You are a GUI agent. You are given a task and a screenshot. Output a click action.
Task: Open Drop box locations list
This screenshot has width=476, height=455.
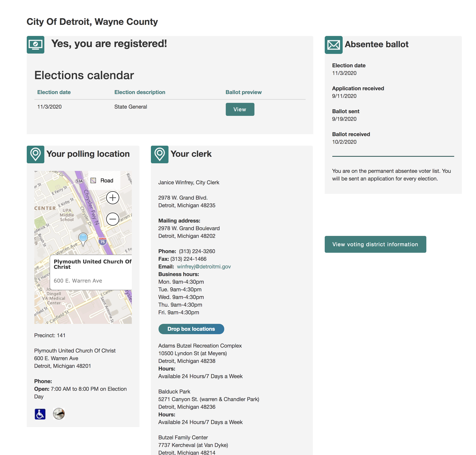(191, 329)
